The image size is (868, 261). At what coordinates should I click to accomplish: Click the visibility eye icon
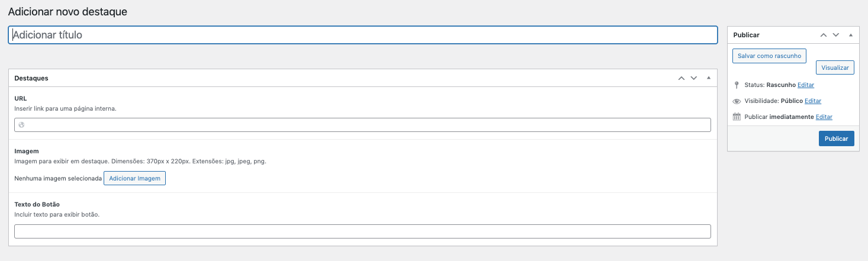tap(737, 101)
